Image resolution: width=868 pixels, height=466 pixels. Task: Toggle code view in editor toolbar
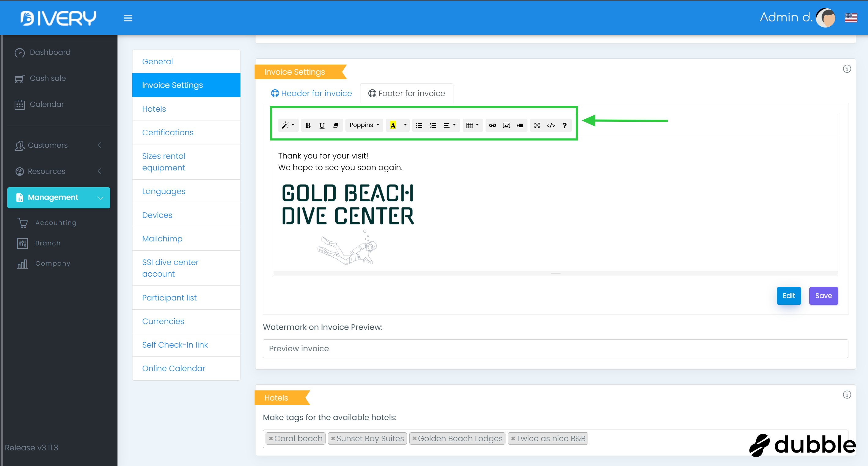[551, 125]
